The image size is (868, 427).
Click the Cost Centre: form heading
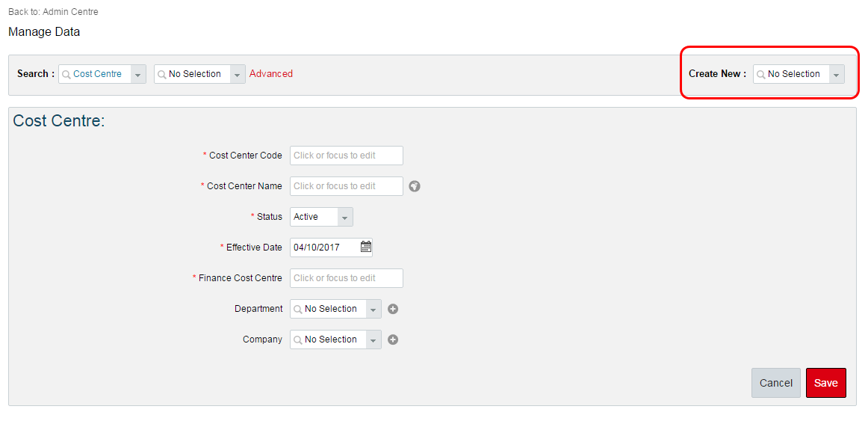tap(59, 120)
